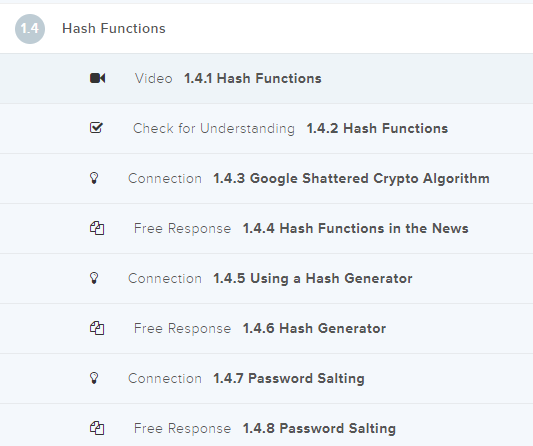Open 1.4.3 Google Shattered Crypto Algorithm
Viewport: 533px width, 446px height.
pos(351,178)
